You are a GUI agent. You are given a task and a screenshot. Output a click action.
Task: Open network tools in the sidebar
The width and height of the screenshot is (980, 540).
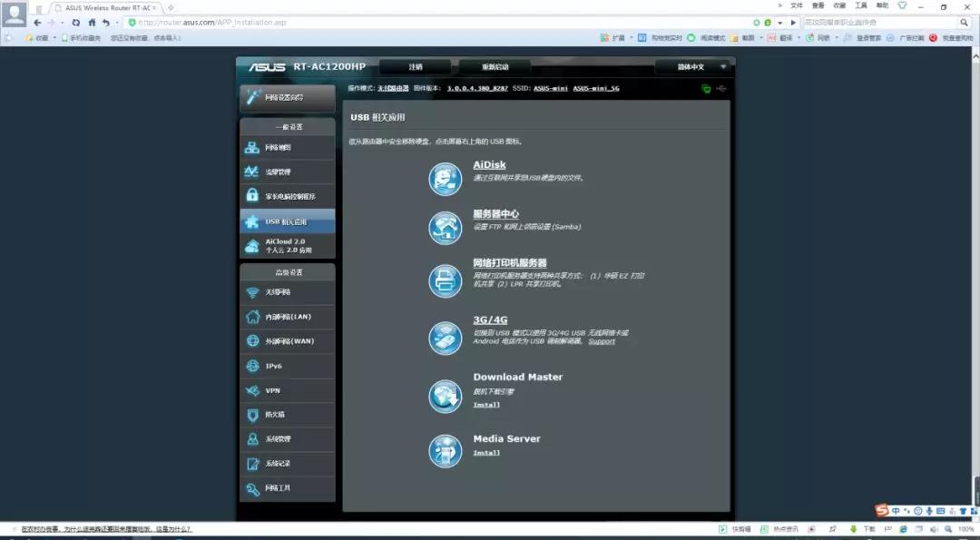pyautogui.click(x=288, y=488)
